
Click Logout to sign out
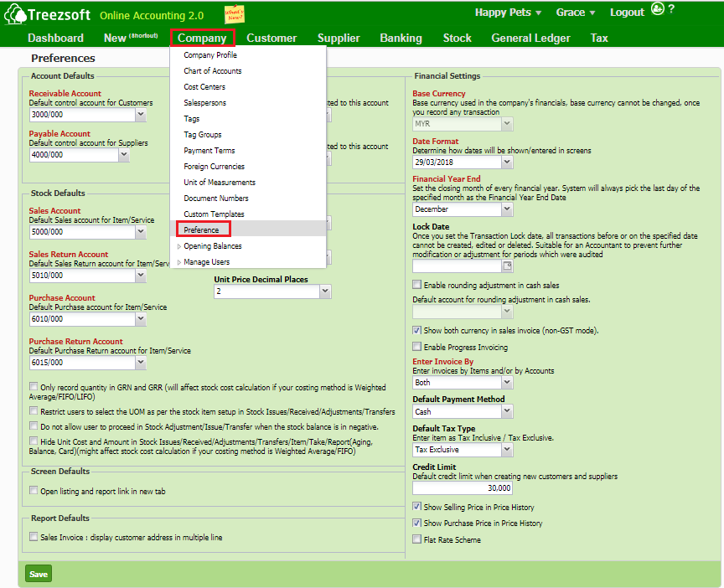627,12
